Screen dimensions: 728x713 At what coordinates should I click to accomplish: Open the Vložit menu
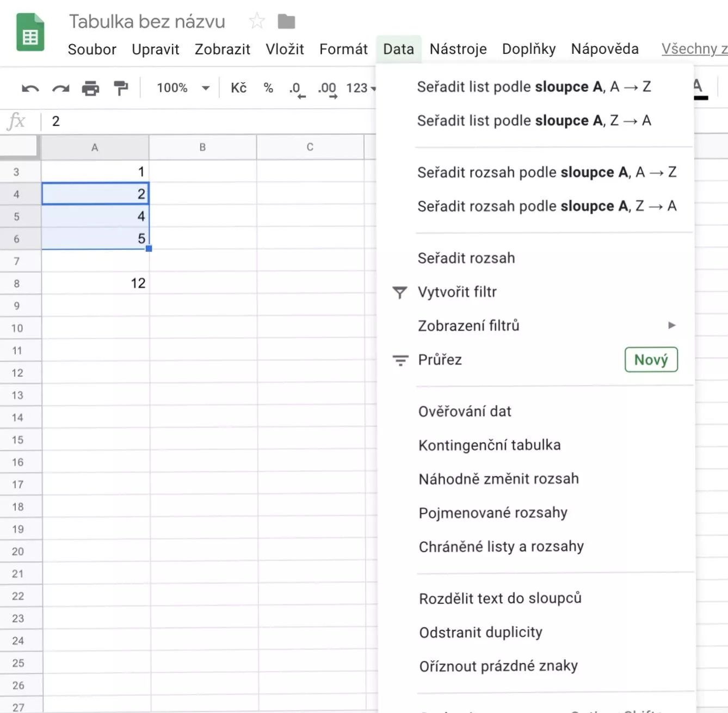285,49
